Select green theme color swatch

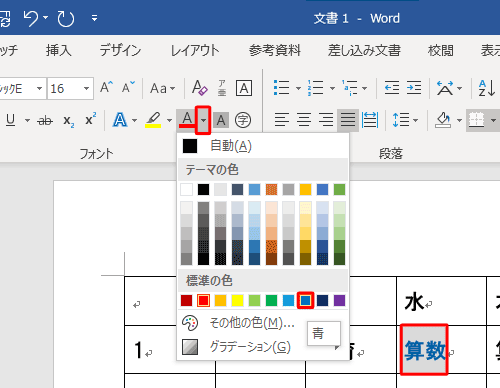point(339,189)
